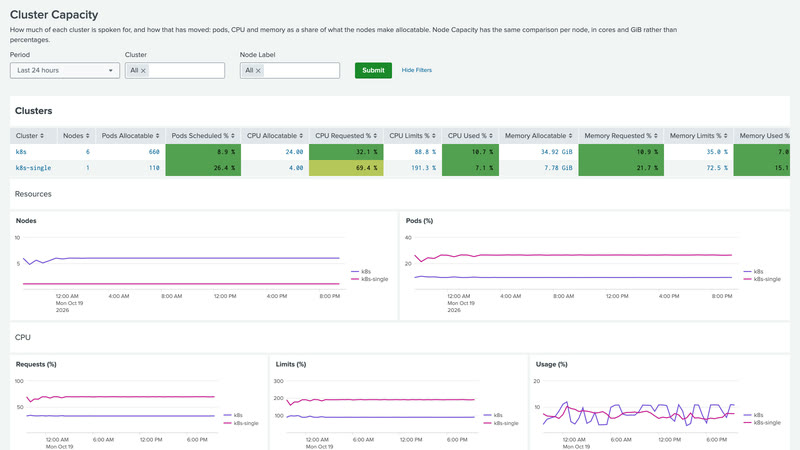Viewport: 800px width, 450px height.
Task: Remove the All tag from Cluster filter
Action: [x=143, y=71]
